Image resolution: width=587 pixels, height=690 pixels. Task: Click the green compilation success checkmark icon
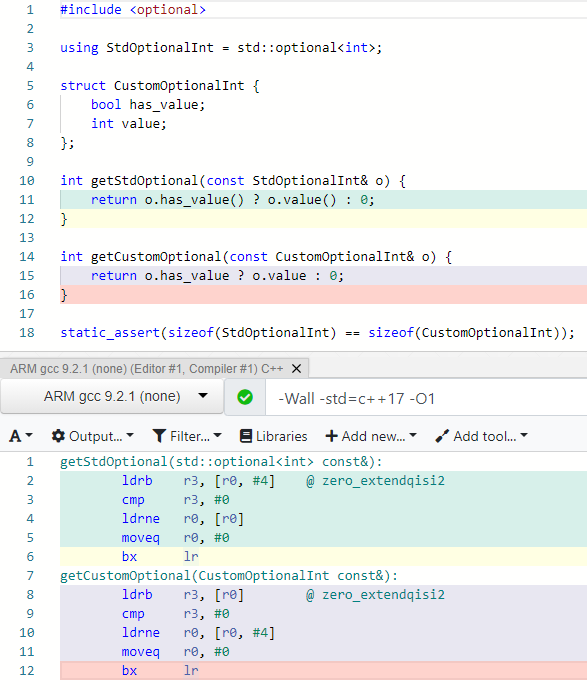(245, 397)
